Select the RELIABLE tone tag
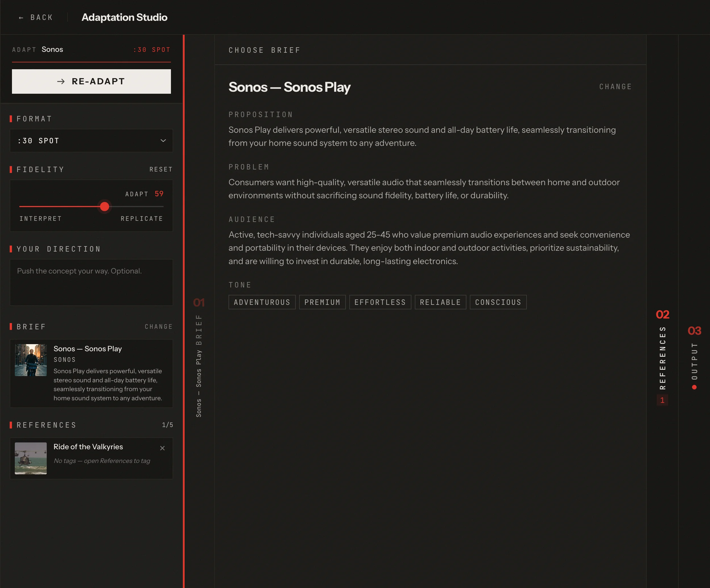710x588 pixels. [440, 302]
